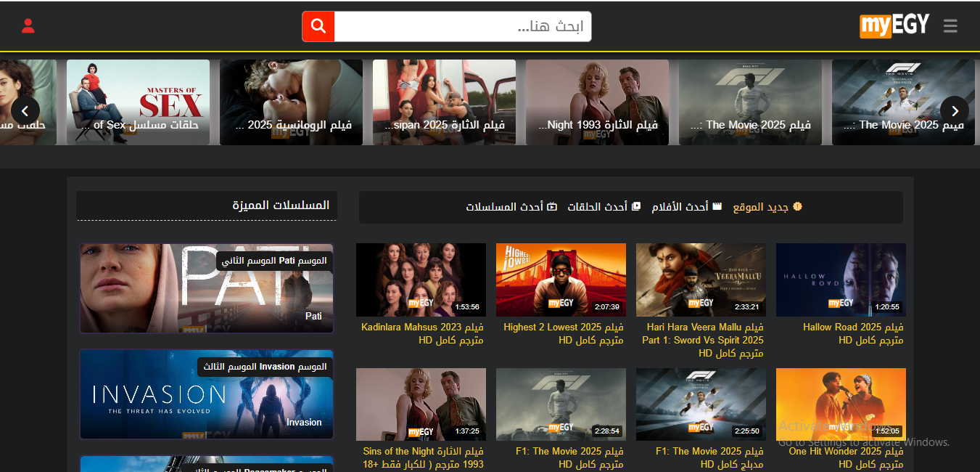Open Hari Hara Veera Mallu title link
Screen dimensions: 980x472
coord(704,340)
